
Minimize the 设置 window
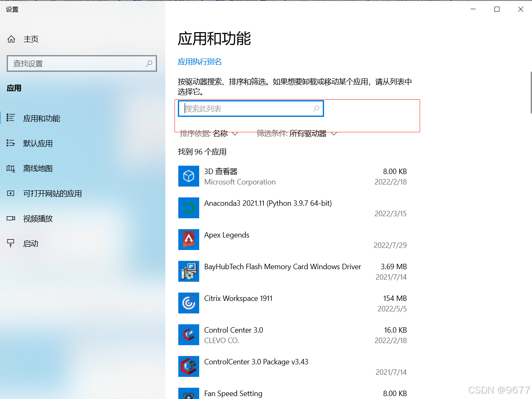coord(473,9)
